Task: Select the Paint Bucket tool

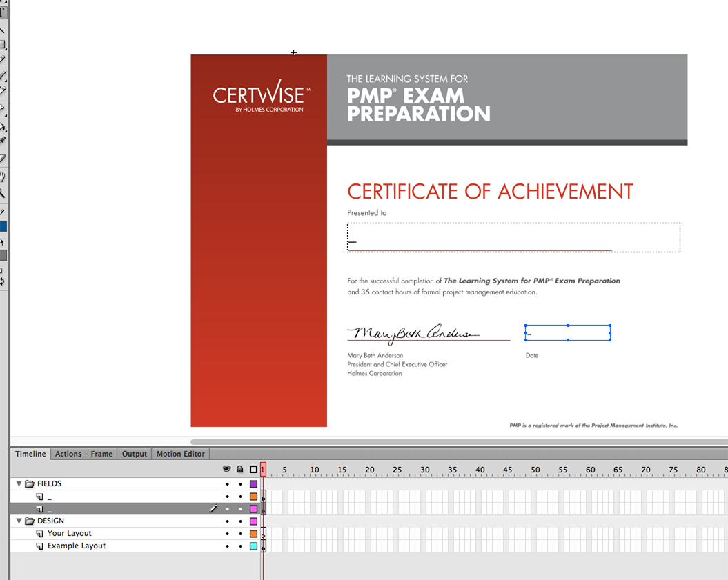Action: pyautogui.click(x=3, y=127)
